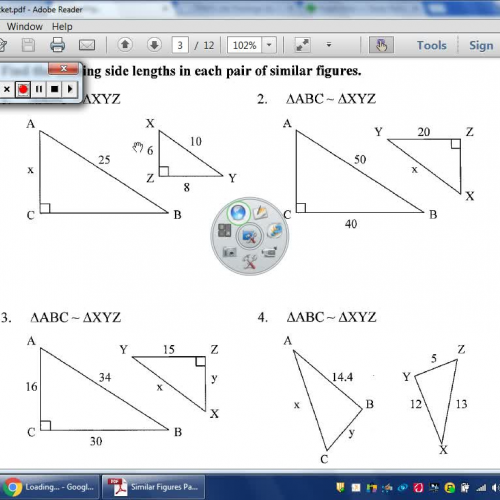Click problem 2 heading 'ΔABC ~ ΔXYZ'
500x500 pixels.
point(331,99)
